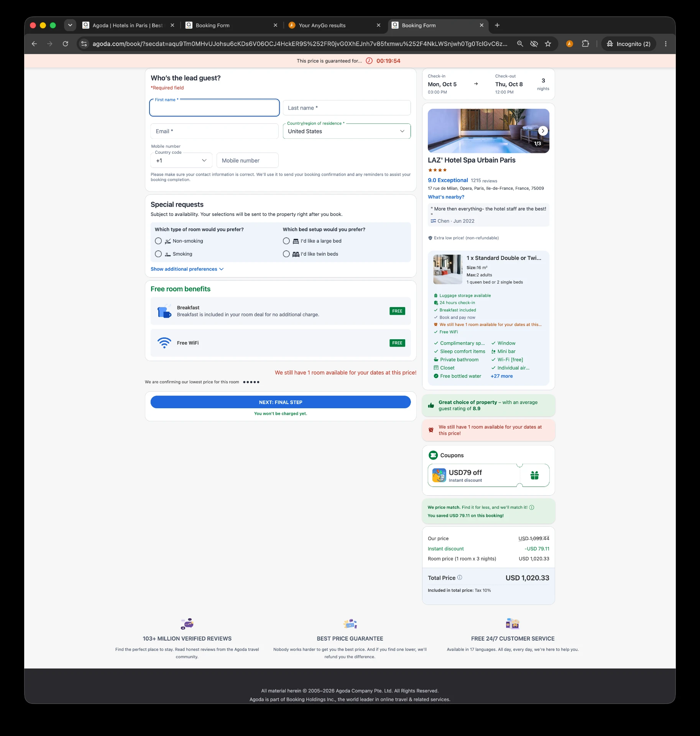Click the Mobile number field
Image resolution: width=700 pixels, height=736 pixels.
click(247, 160)
